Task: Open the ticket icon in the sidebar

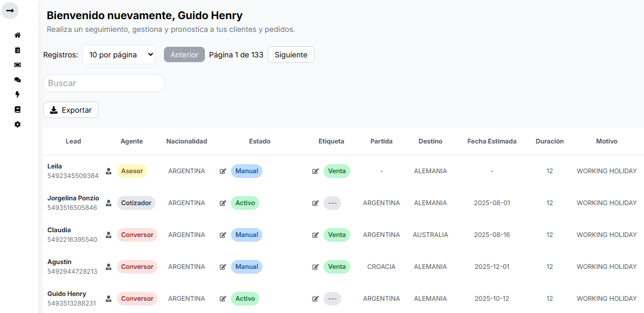Action: [18, 65]
